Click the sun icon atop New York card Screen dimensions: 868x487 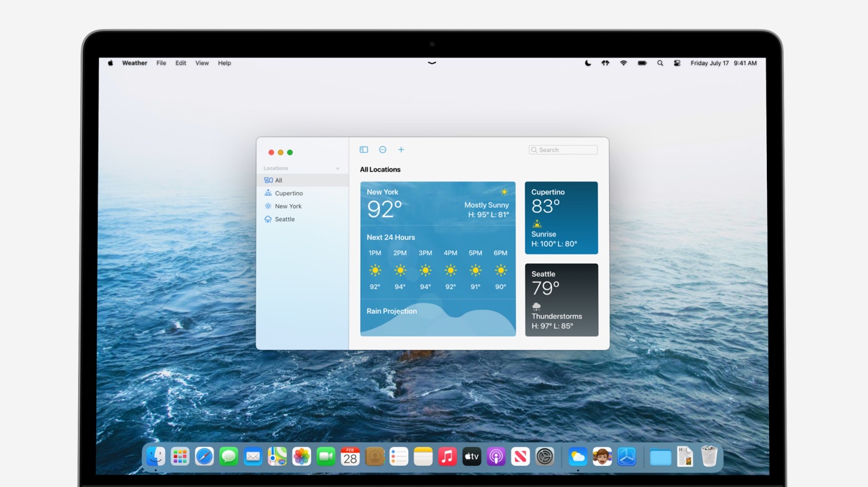tap(504, 192)
